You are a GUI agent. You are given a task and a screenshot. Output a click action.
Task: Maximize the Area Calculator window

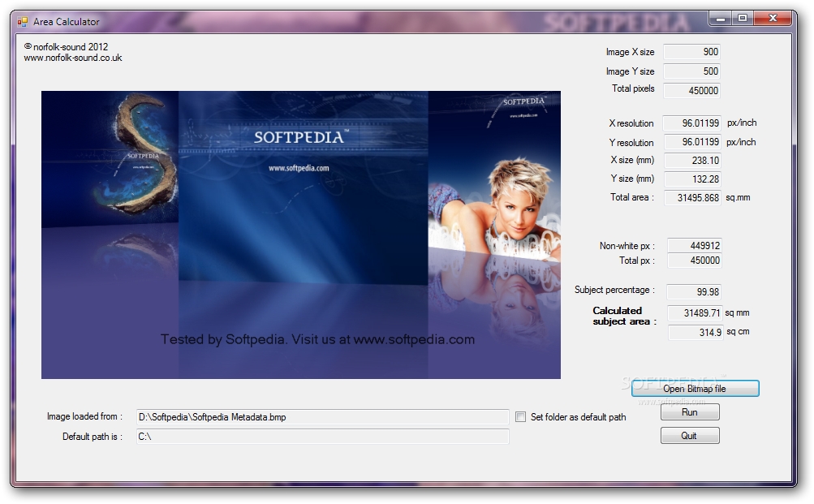[743, 19]
